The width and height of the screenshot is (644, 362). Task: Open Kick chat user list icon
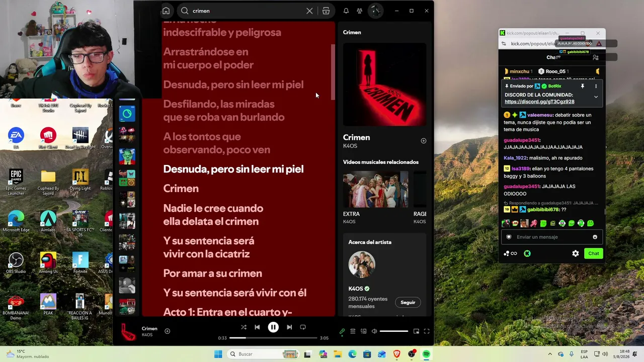596,57
